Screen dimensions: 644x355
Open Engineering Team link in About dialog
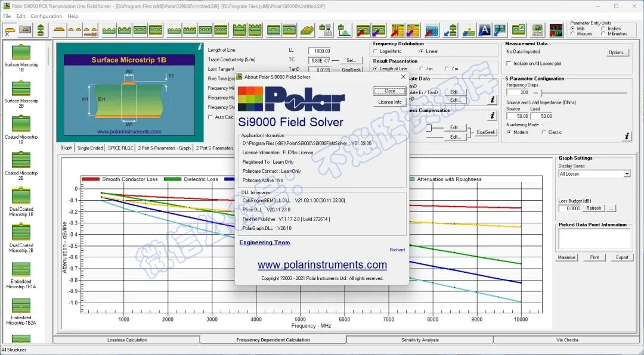tap(265, 242)
